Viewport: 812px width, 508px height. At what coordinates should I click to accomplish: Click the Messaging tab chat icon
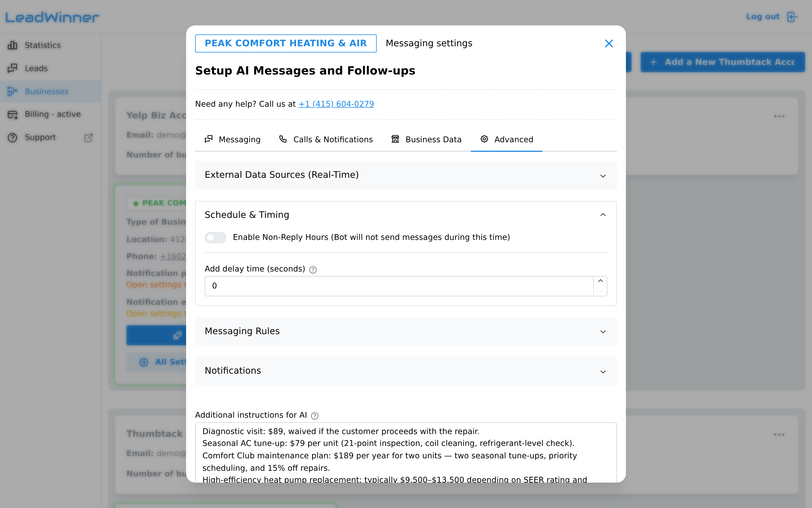pyautogui.click(x=209, y=139)
